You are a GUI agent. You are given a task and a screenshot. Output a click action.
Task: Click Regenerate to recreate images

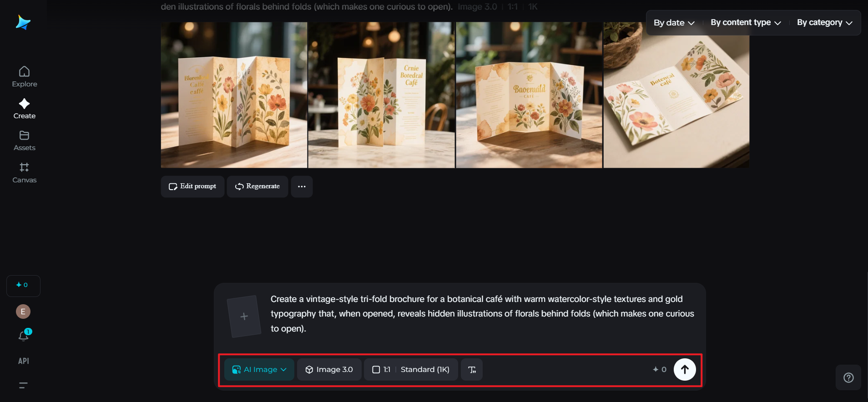pyautogui.click(x=257, y=186)
